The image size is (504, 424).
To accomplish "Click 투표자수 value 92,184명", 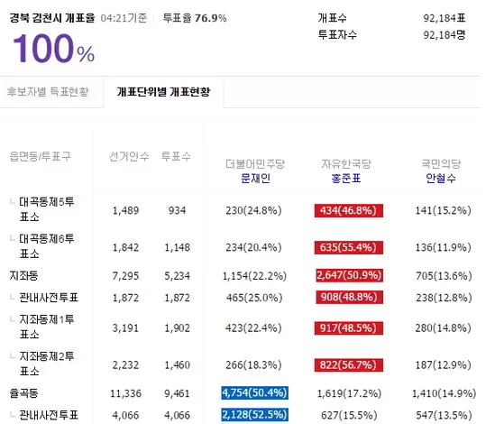I will click(444, 35).
